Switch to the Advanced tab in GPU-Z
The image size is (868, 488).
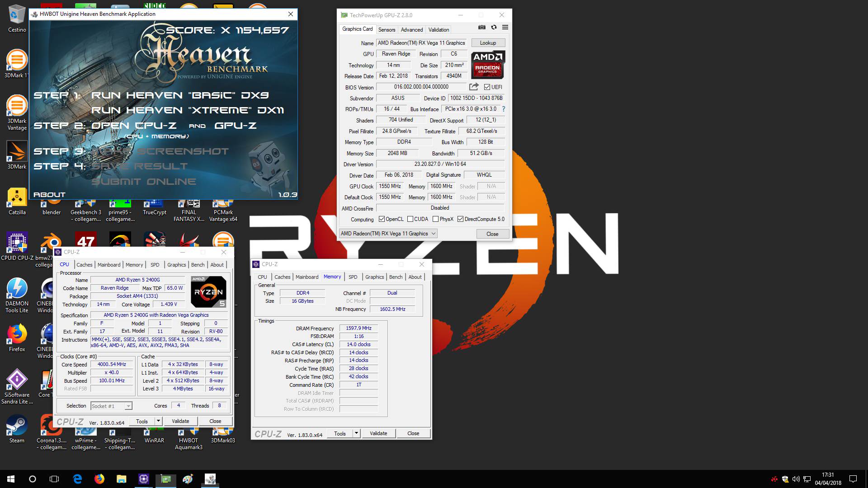(412, 30)
